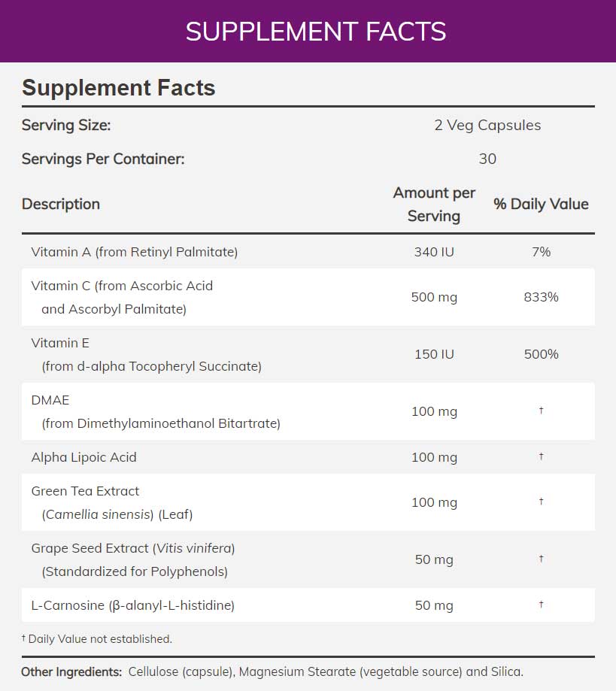Viewport: 616px width, 691px height.
Task: Select the Vitamin C row description
Action: (122, 297)
